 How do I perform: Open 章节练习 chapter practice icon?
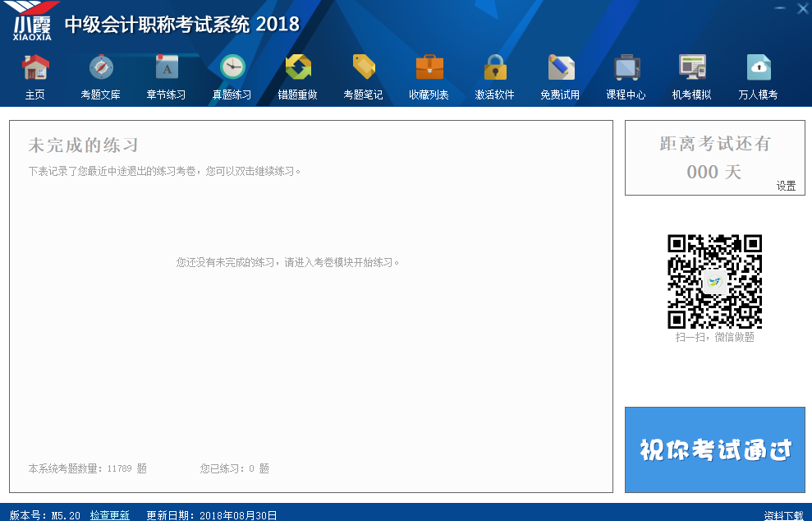[166, 76]
